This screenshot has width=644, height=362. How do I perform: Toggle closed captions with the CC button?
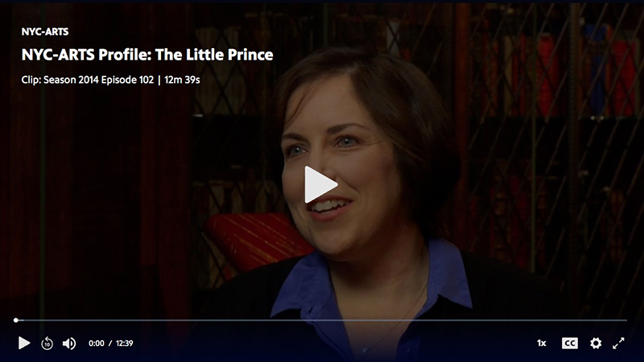point(570,343)
